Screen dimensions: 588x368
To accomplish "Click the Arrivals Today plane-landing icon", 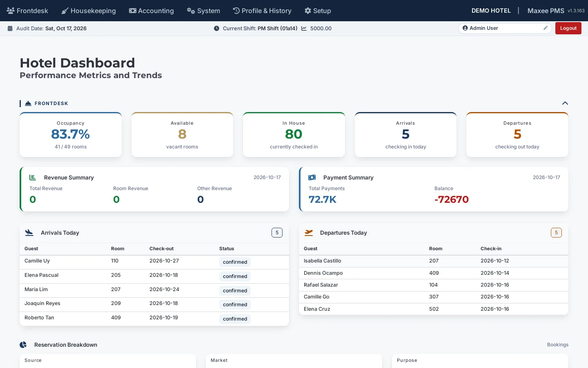I will tap(29, 233).
